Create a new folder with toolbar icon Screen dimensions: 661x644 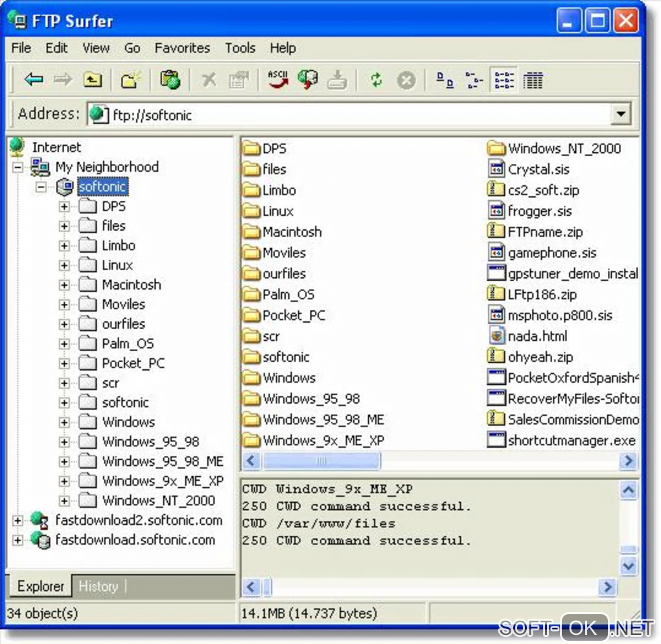(130, 80)
